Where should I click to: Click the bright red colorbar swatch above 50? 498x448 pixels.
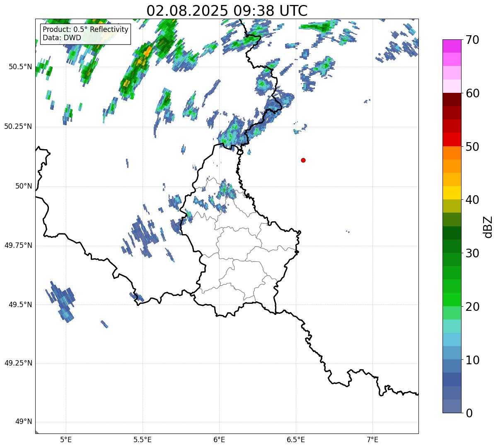coord(452,139)
